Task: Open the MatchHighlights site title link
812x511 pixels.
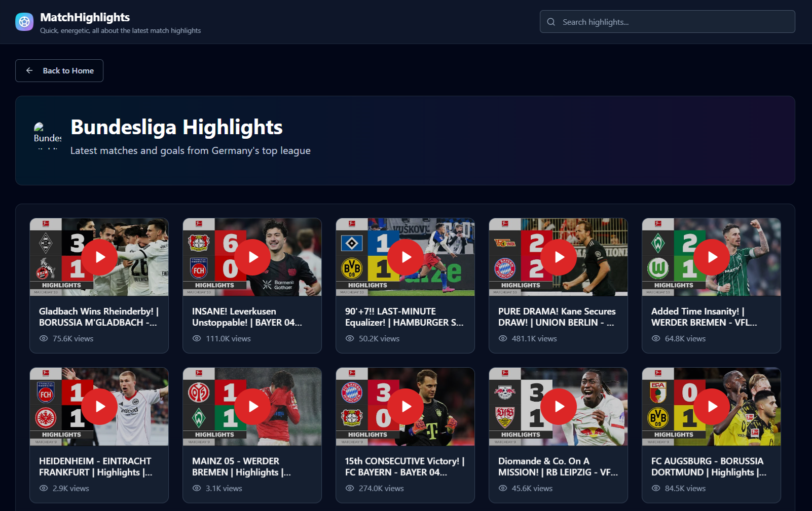Action: tap(85, 17)
